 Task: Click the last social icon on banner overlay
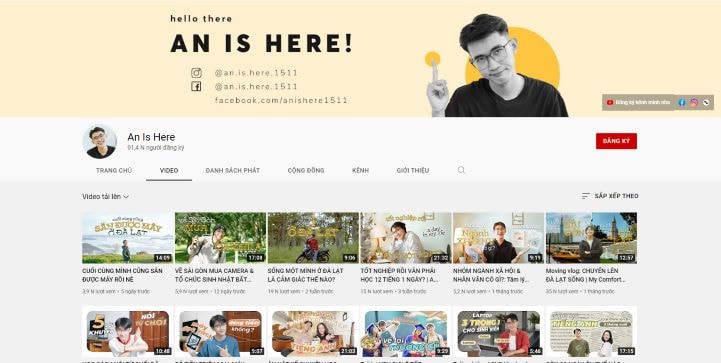(x=706, y=103)
